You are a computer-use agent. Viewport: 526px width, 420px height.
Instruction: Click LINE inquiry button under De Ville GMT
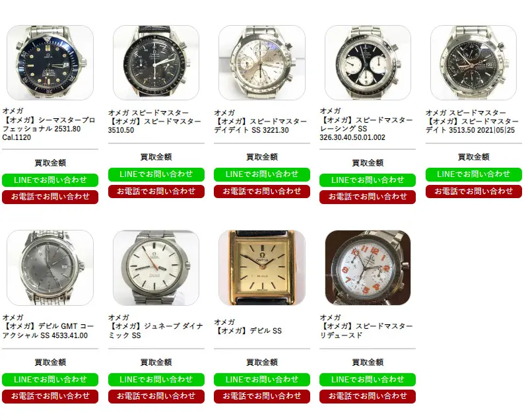(50, 379)
